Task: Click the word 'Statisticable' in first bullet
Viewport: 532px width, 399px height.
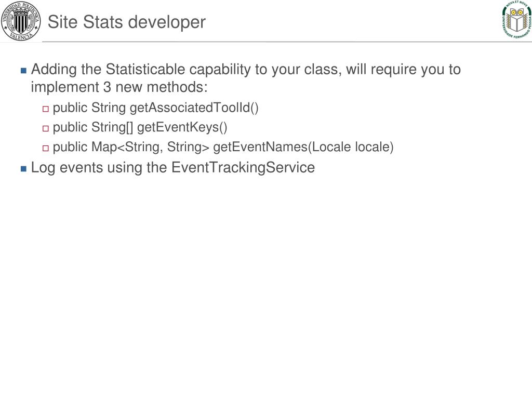Action: point(145,69)
